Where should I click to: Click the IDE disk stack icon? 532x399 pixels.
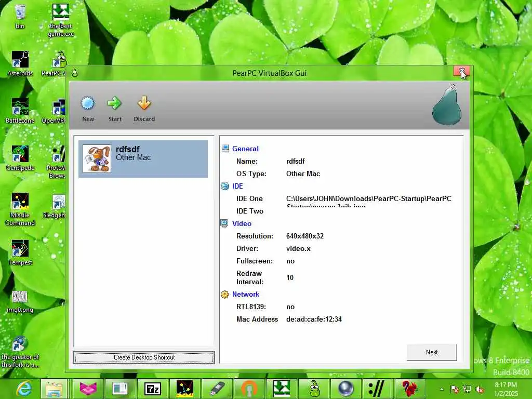(x=224, y=186)
